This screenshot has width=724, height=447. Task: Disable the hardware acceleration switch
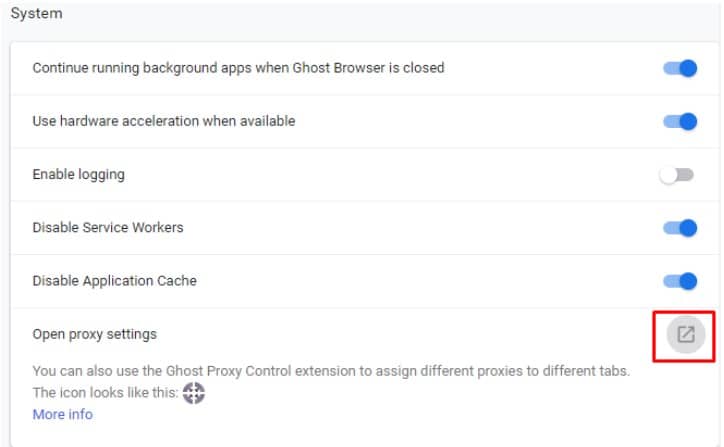[x=680, y=121]
